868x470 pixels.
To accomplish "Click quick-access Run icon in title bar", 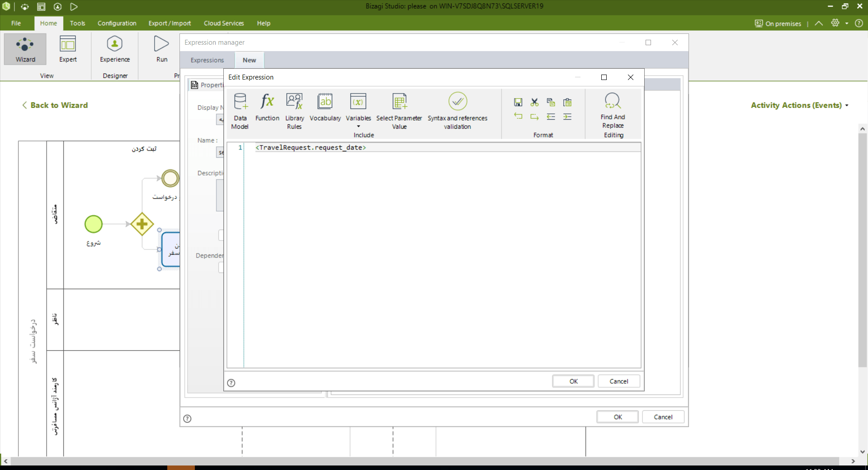I will coord(74,6).
